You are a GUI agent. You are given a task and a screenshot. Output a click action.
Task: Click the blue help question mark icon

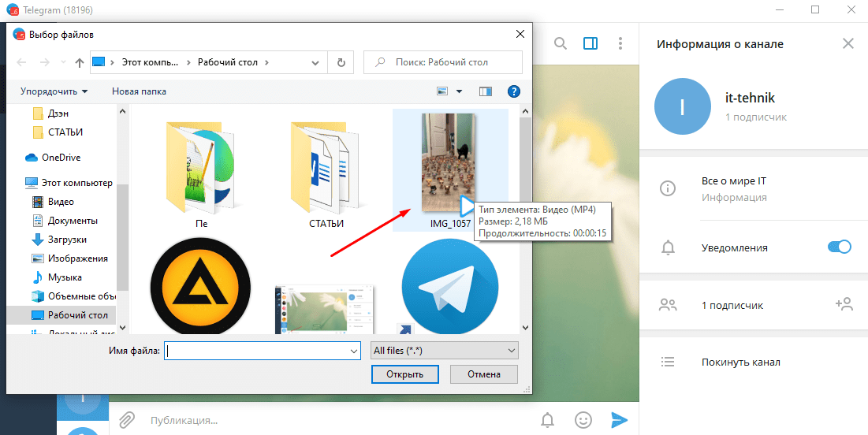[x=514, y=91]
